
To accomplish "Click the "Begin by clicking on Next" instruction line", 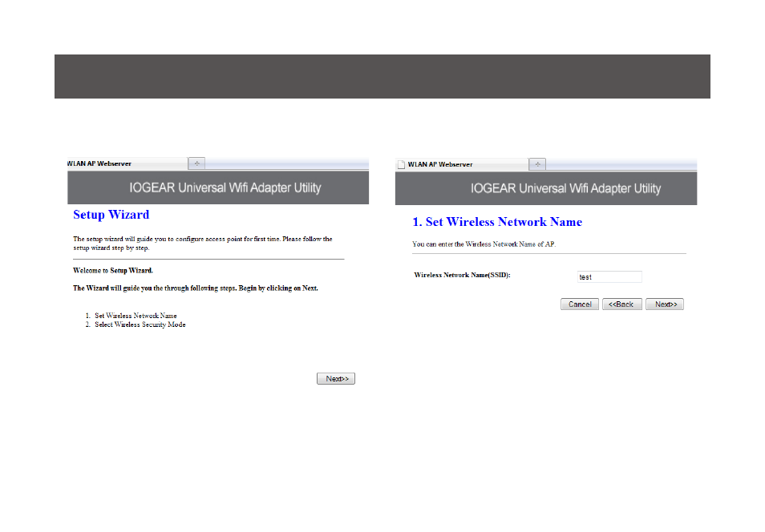I will click(195, 288).
